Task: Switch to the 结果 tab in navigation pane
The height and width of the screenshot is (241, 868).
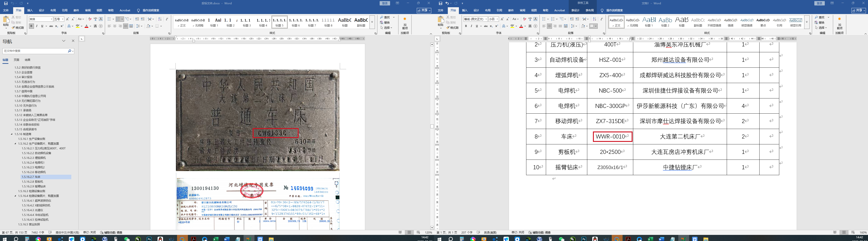Action: coord(28,60)
